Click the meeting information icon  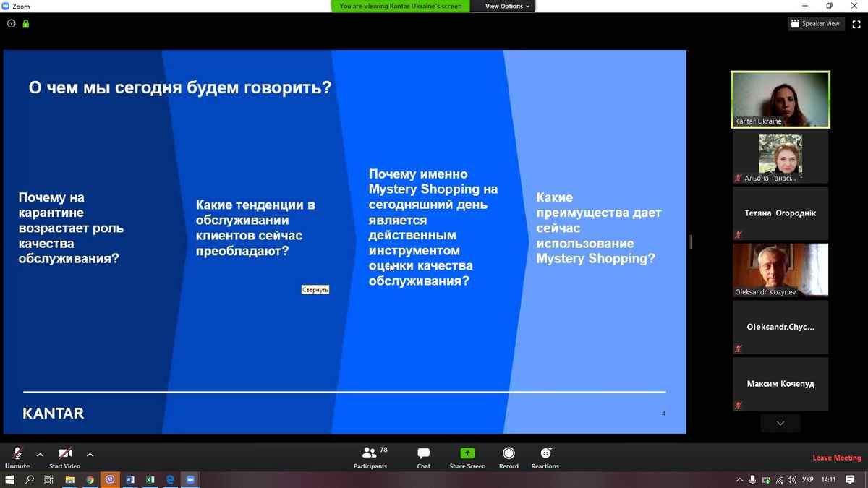click(x=12, y=24)
